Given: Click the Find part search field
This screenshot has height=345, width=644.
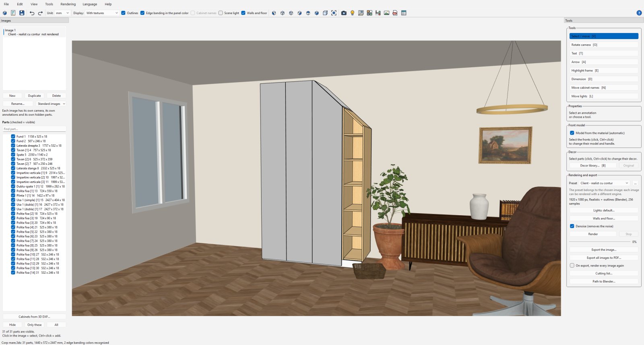Looking at the screenshot, I should tap(34, 129).
